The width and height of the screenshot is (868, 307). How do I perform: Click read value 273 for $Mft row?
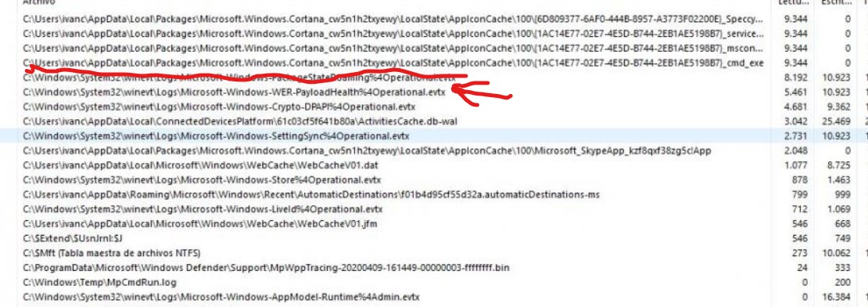(x=799, y=253)
